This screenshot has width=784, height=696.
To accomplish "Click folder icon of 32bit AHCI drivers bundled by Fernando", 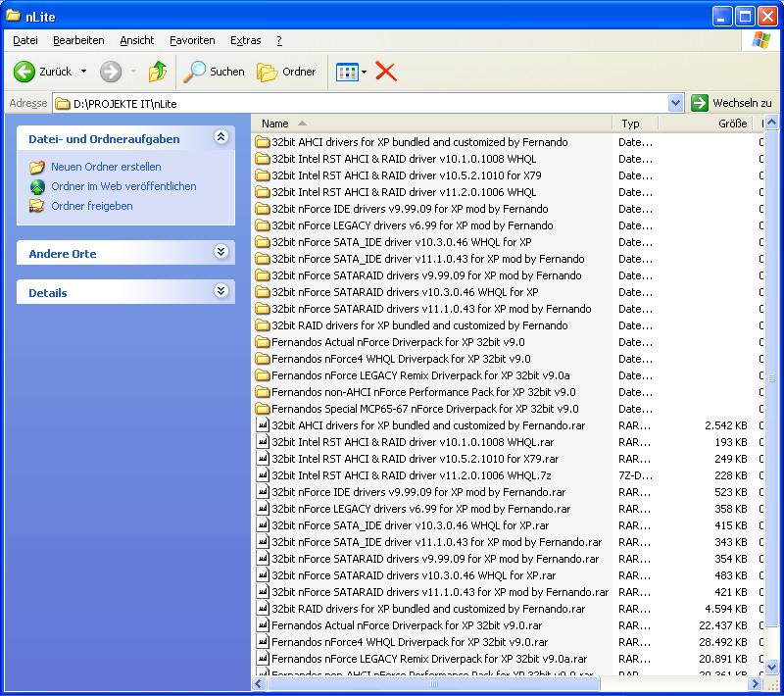I will [x=262, y=142].
